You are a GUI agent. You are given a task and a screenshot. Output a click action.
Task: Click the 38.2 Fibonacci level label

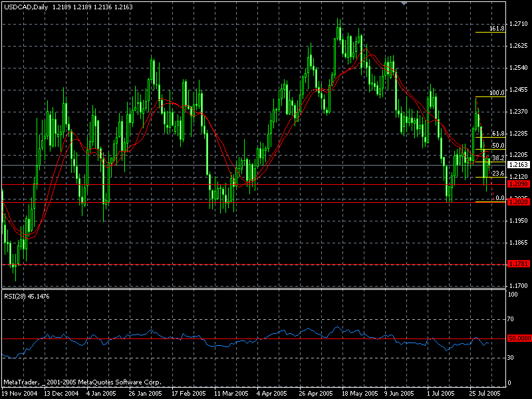[498, 158]
